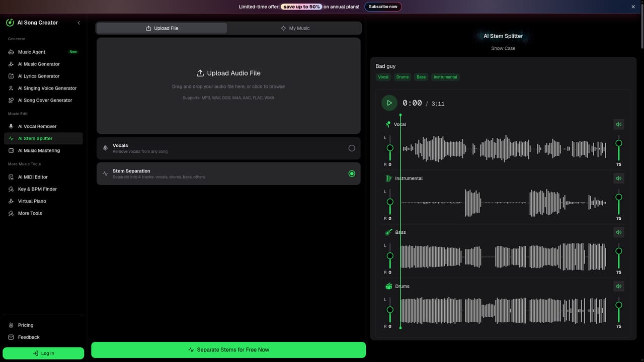Click the AI Song Creator logo
The width and height of the screenshot is (644, 362).
(x=32, y=23)
